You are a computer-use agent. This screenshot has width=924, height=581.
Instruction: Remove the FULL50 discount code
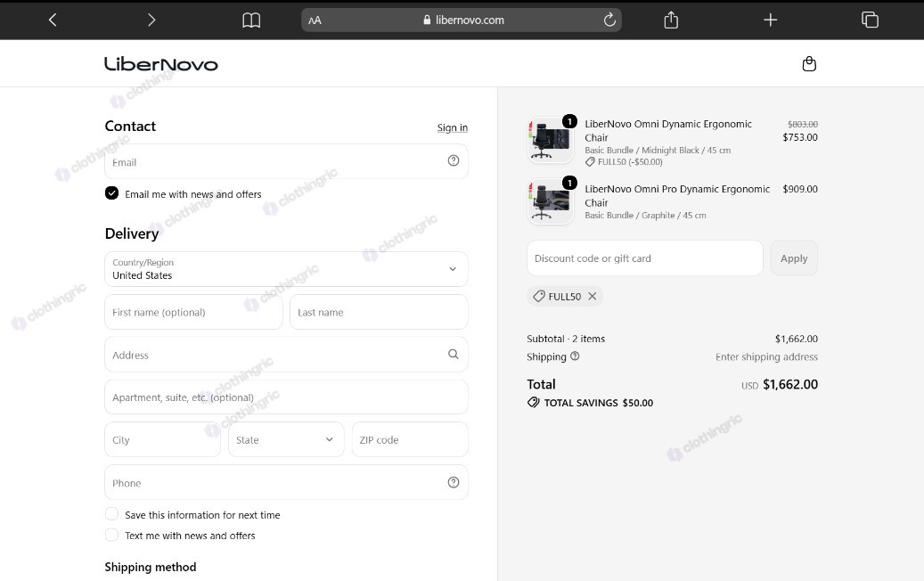click(x=593, y=297)
